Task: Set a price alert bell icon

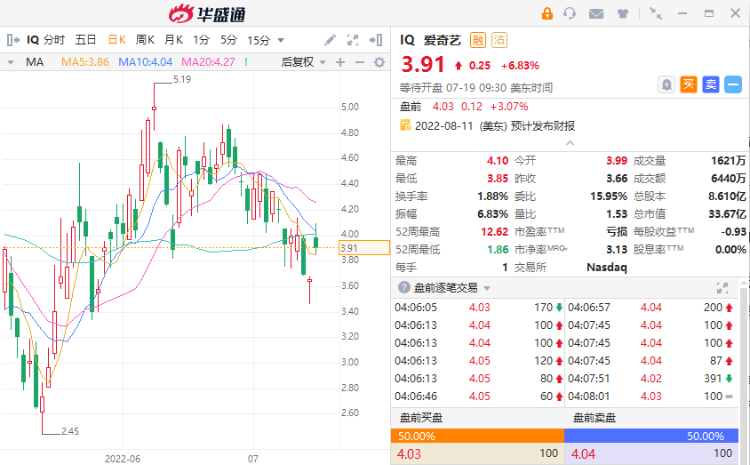Action: pyautogui.click(x=666, y=85)
